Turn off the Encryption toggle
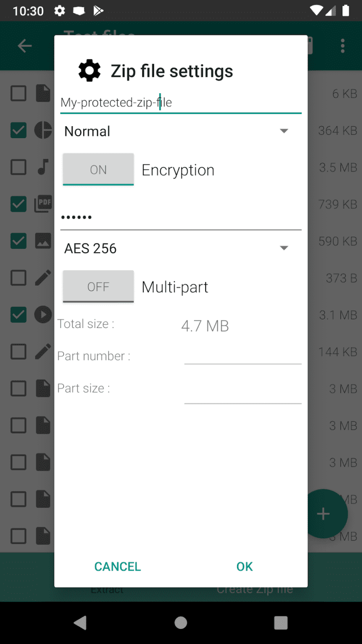This screenshot has height=644, width=362. click(98, 170)
